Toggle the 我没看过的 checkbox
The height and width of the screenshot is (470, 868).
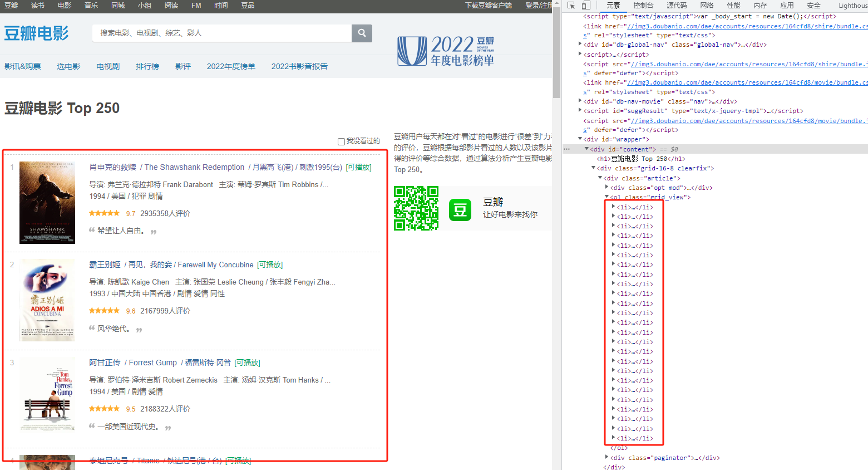[341, 141]
